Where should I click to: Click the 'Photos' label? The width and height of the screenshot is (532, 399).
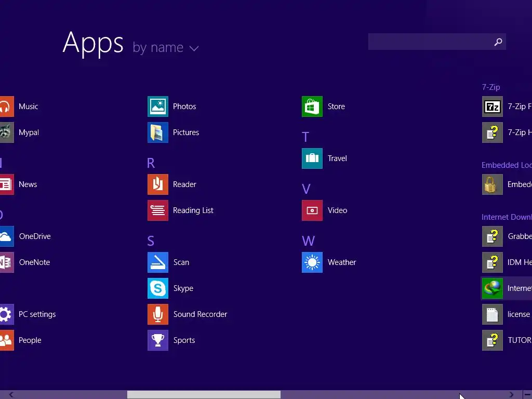pos(184,107)
